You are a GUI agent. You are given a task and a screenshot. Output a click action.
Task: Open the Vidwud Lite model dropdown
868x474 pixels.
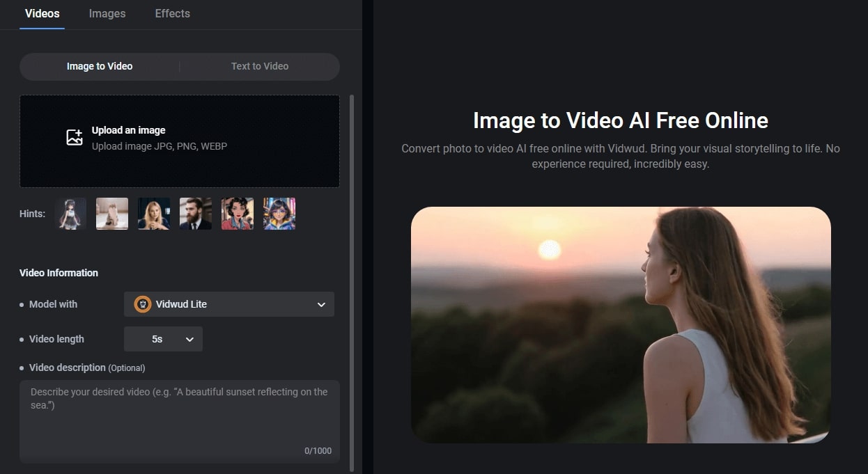tap(229, 304)
